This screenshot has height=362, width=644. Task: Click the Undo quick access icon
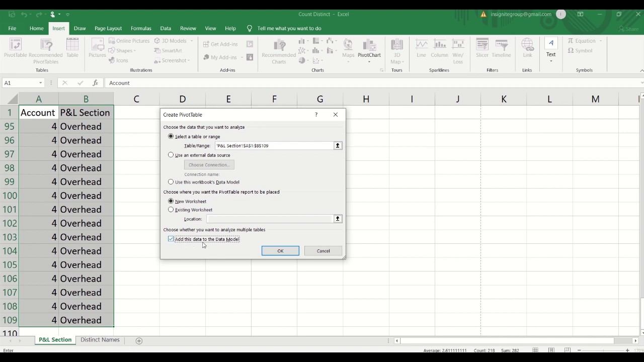[24, 14]
